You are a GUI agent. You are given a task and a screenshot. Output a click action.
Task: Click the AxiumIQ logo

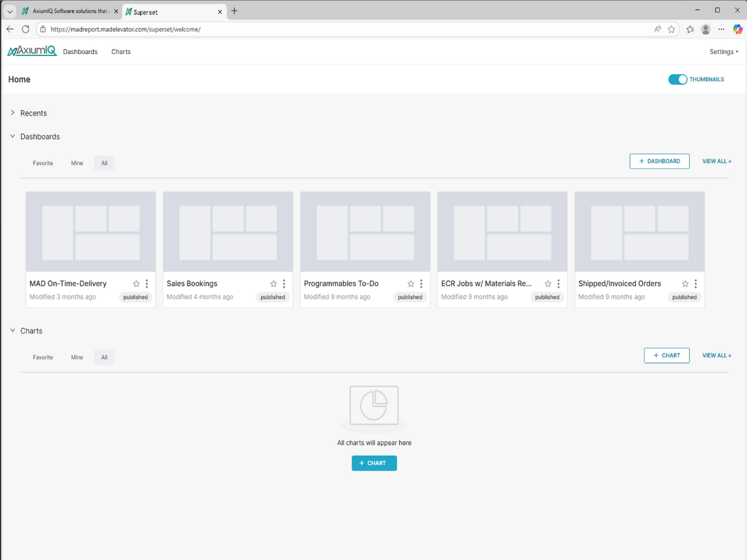(32, 52)
